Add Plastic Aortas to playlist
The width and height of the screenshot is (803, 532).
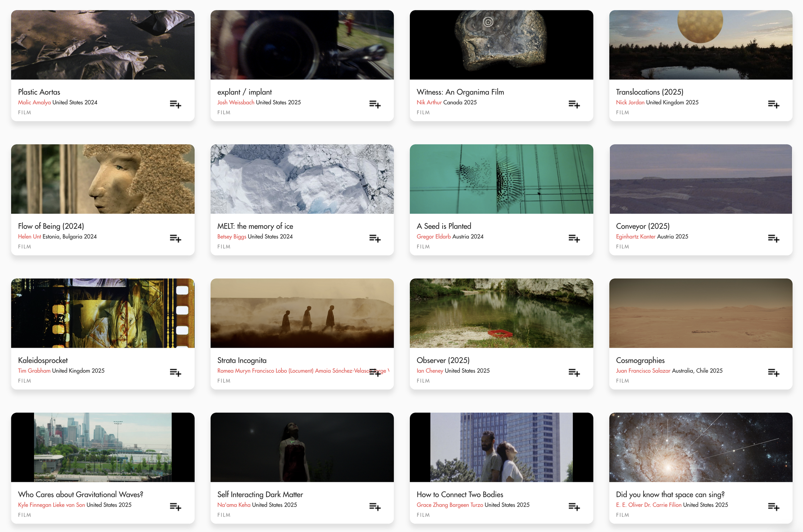click(175, 104)
